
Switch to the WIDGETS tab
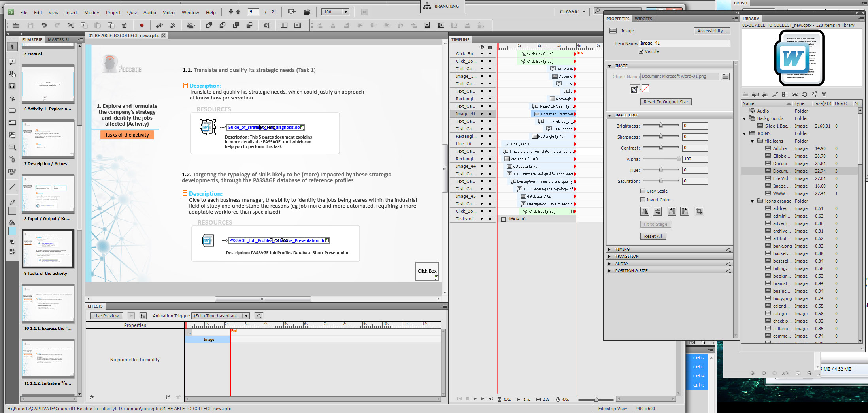(x=643, y=19)
